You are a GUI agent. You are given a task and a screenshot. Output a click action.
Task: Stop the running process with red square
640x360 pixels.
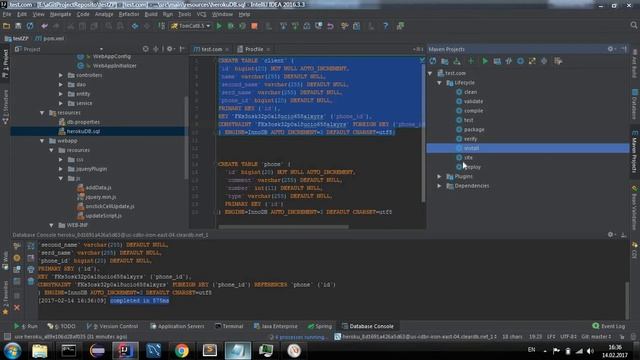click(254, 26)
